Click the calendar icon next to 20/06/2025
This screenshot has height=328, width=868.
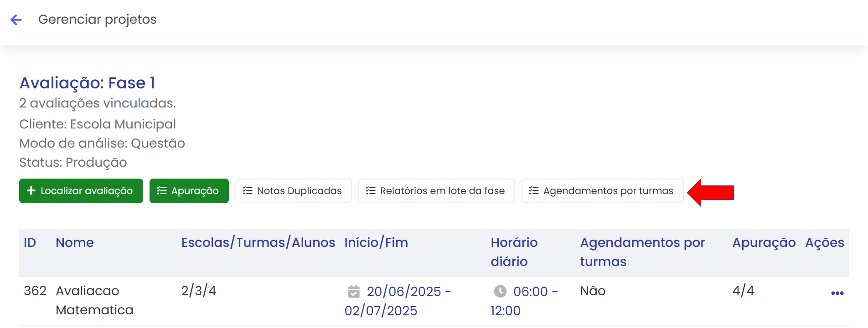tap(354, 291)
